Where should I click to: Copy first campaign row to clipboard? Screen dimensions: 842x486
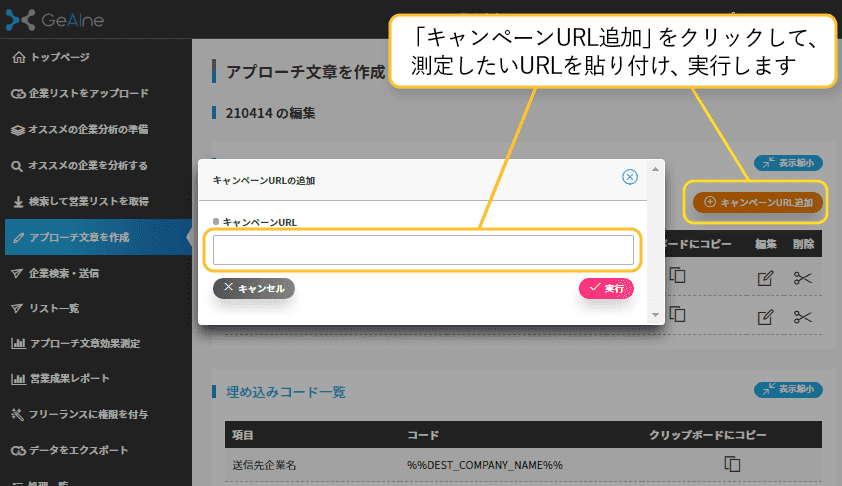pyautogui.click(x=678, y=275)
